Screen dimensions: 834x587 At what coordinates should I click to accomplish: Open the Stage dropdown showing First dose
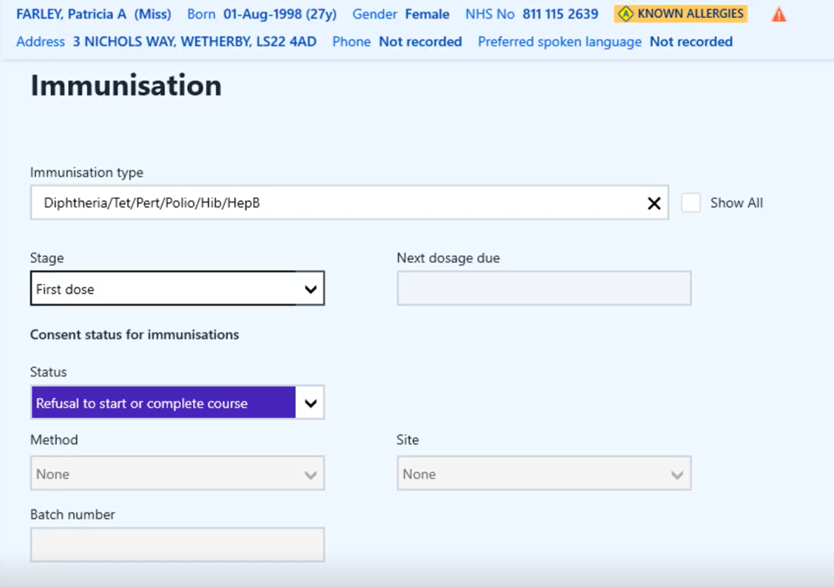click(177, 289)
